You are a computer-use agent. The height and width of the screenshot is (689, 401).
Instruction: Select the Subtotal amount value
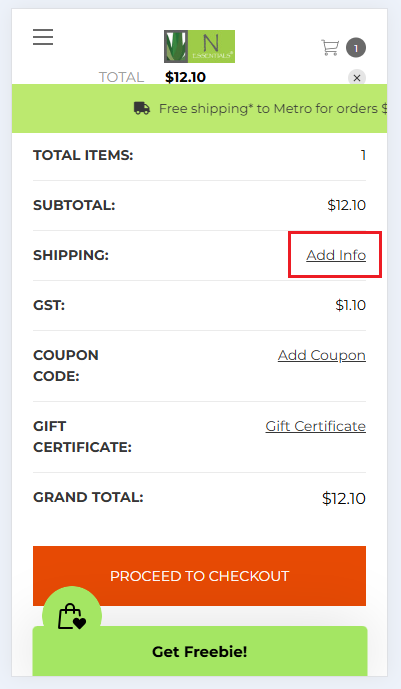(x=347, y=205)
